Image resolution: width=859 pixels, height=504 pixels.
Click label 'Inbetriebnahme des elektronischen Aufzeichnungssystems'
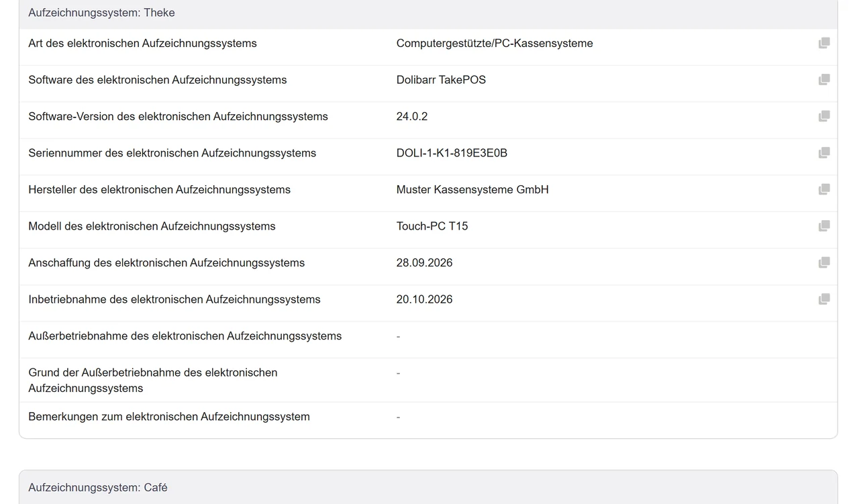click(x=174, y=299)
